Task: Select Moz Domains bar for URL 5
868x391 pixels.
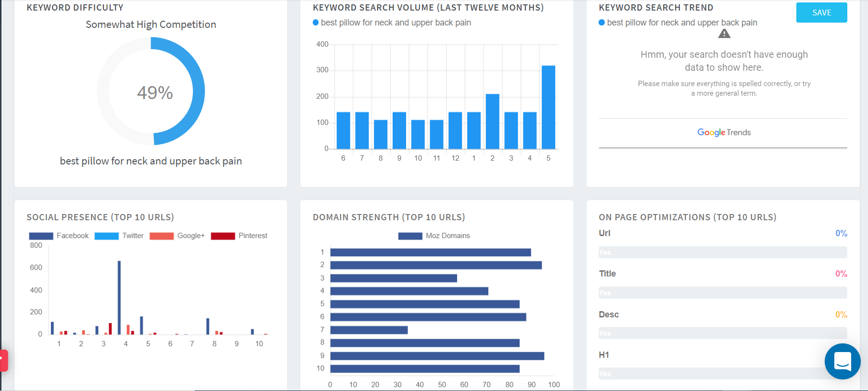Action: point(425,304)
